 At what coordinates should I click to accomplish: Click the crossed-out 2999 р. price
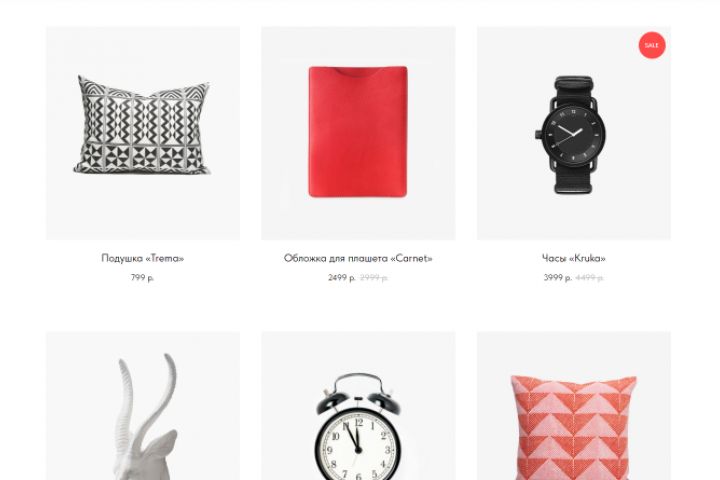pyautogui.click(x=374, y=277)
